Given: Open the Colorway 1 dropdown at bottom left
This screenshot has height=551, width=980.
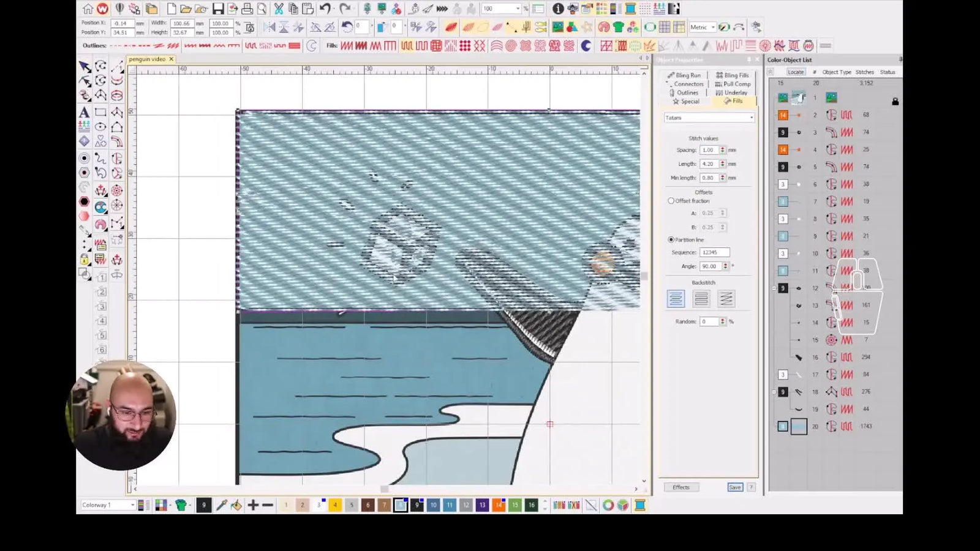Looking at the screenshot, I should [134, 505].
